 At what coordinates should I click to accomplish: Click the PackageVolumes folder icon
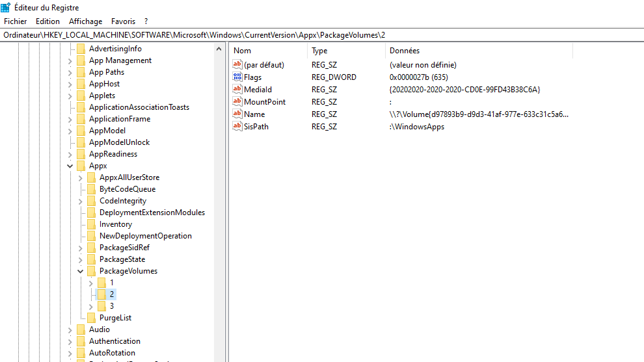[91, 271]
